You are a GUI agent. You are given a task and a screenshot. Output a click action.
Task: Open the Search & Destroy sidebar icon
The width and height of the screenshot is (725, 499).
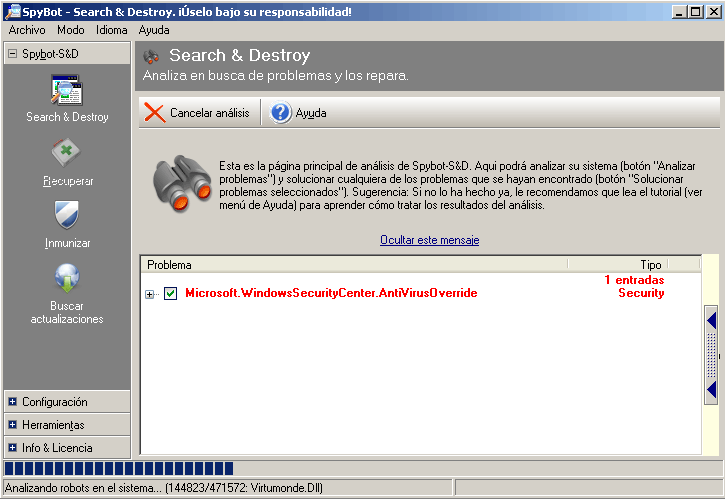coord(67,91)
